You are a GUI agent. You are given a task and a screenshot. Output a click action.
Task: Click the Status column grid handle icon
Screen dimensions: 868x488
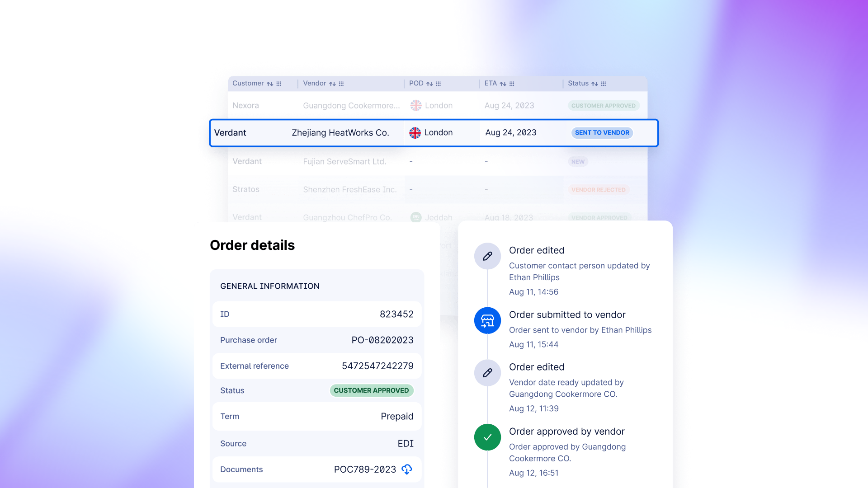(x=604, y=84)
